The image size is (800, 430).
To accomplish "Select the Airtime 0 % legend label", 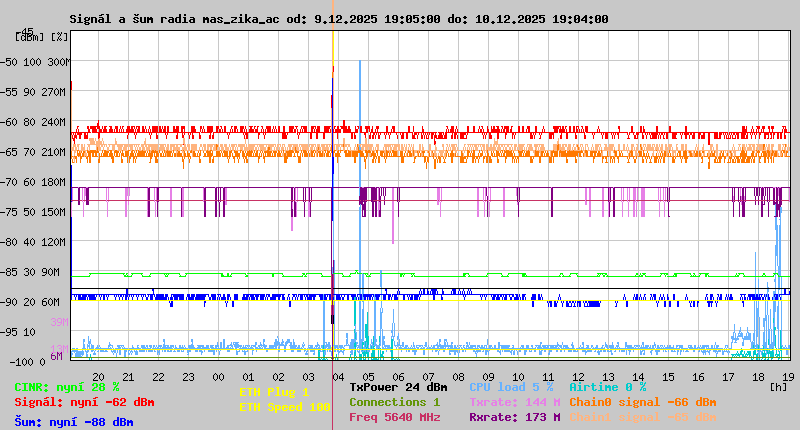I will tap(607, 386).
